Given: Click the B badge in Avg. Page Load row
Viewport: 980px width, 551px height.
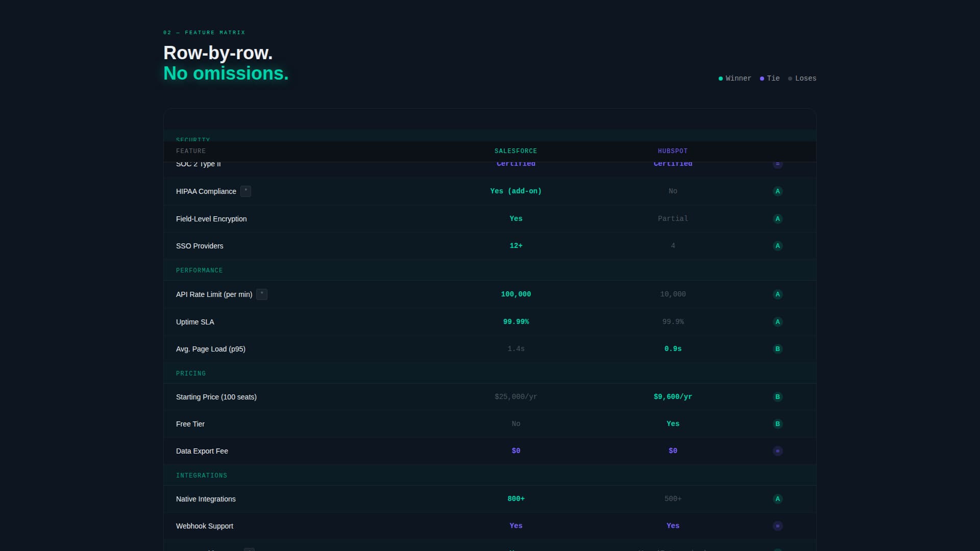Looking at the screenshot, I should tap(777, 349).
